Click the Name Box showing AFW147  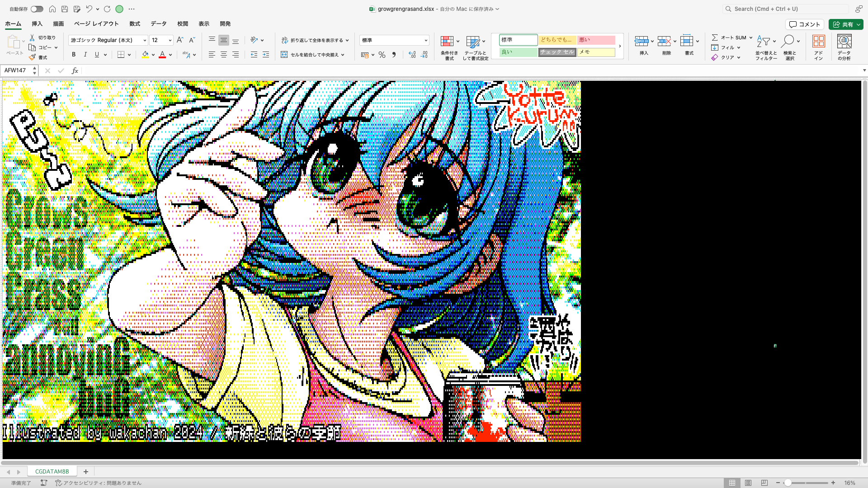pos(16,70)
